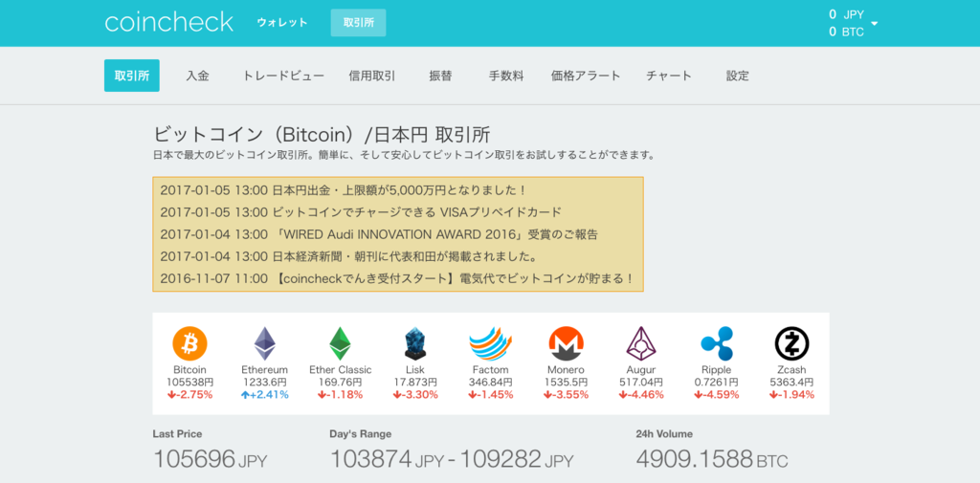Select the 取引所 tab in the header
This screenshot has height=483, width=980.
click(358, 23)
